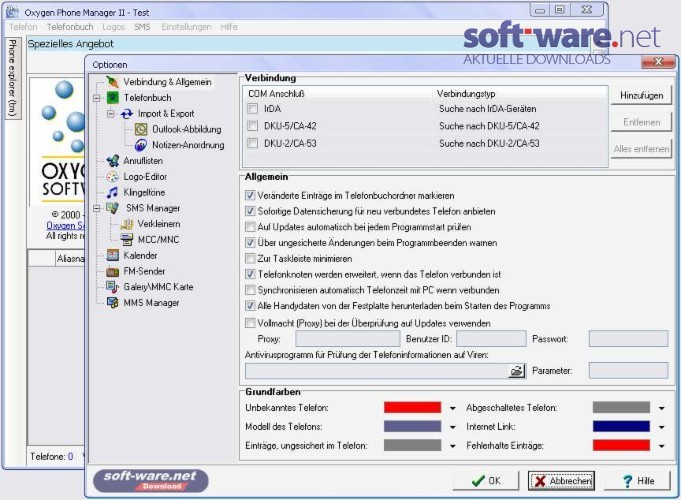This screenshot has height=500, width=681.
Task: Browse for antivirus program via folder icon
Action: click(x=516, y=371)
